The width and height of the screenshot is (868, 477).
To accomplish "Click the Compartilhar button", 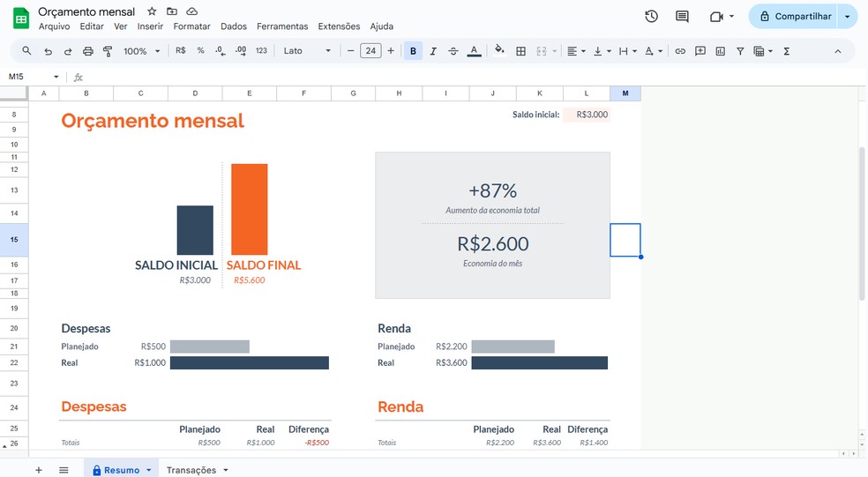I will coord(794,16).
